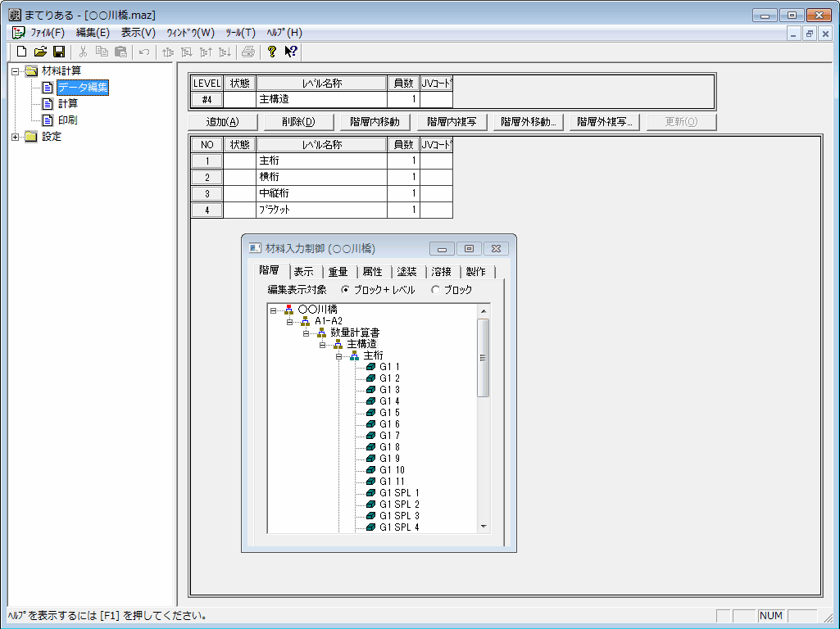
Task: Select the ブロック radio button
Action: [x=435, y=290]
